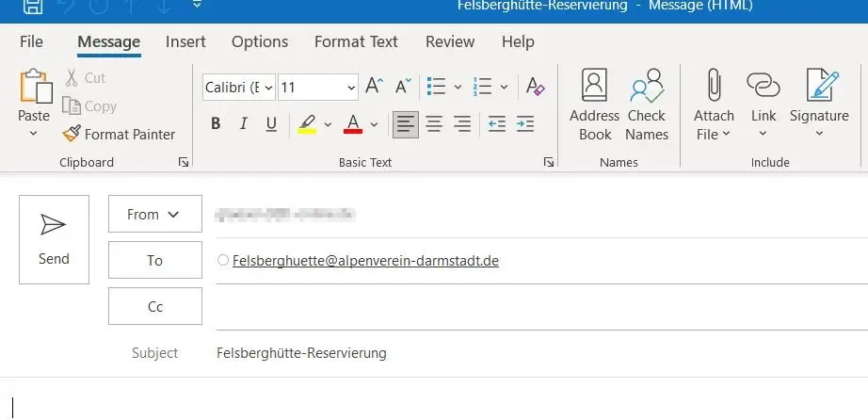Click the Attach File paperclip icon

[x=714, y=88]
